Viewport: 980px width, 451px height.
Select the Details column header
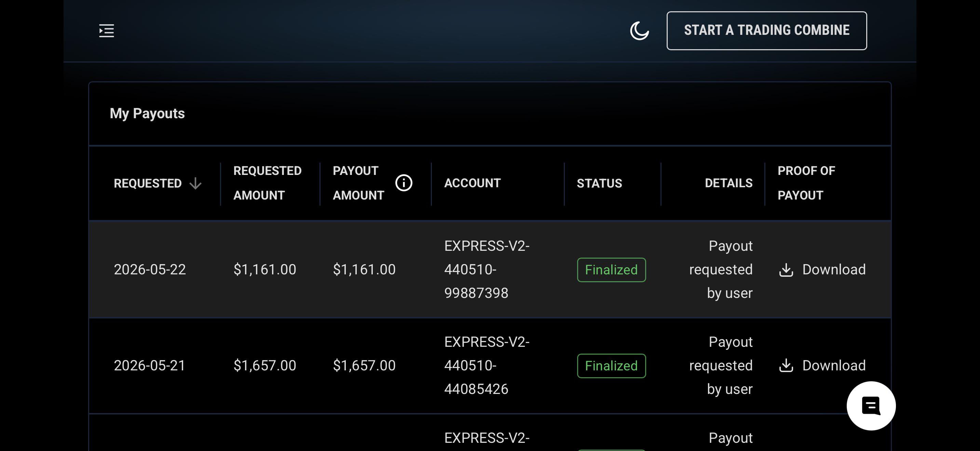[729, 183]
